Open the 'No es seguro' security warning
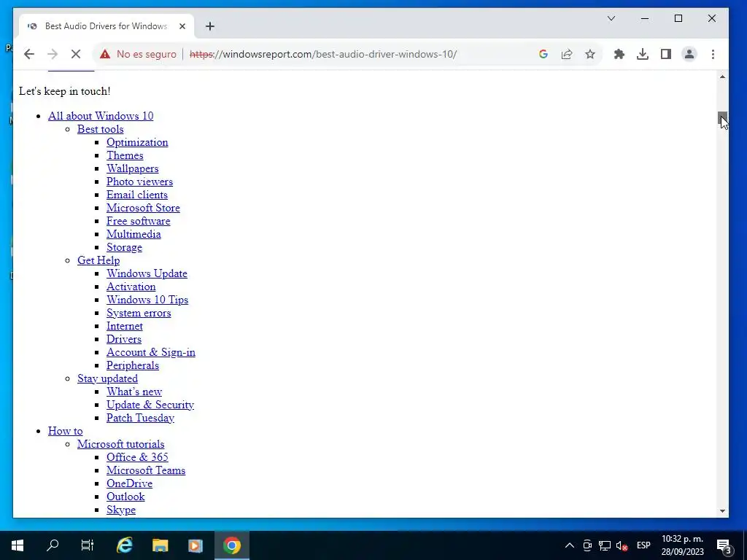 [x=138, y=54]
